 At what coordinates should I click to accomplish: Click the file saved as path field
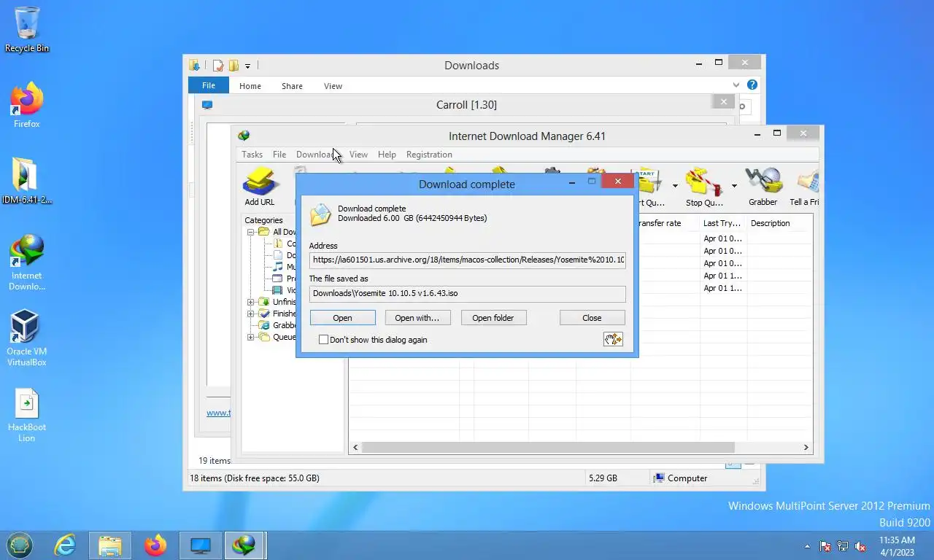click(x=467, y=293)
